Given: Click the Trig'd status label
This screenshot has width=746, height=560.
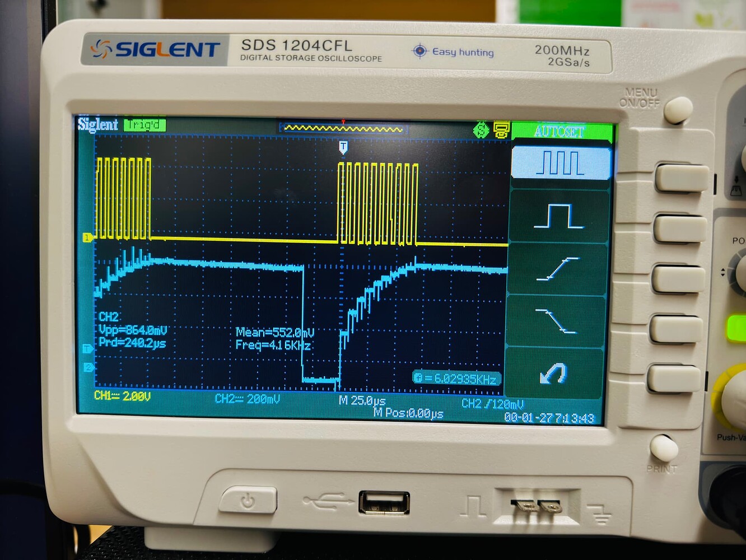Looking at the screenshot, I should pos(144,124).
